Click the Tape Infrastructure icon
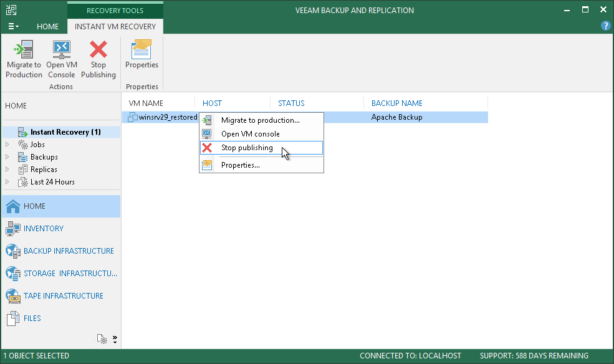This screenshot has width=614, height=364. [x=13, y=296]
